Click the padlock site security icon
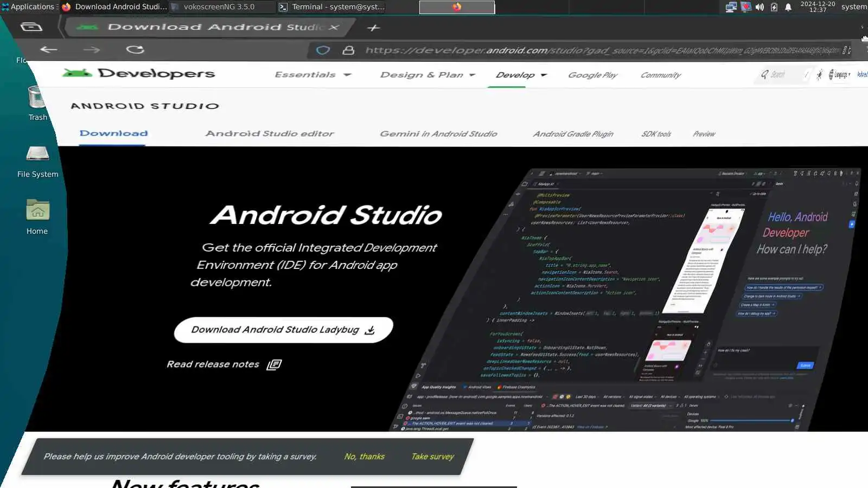Viewport: 868px width, 488px height. [x=348, y=50]
